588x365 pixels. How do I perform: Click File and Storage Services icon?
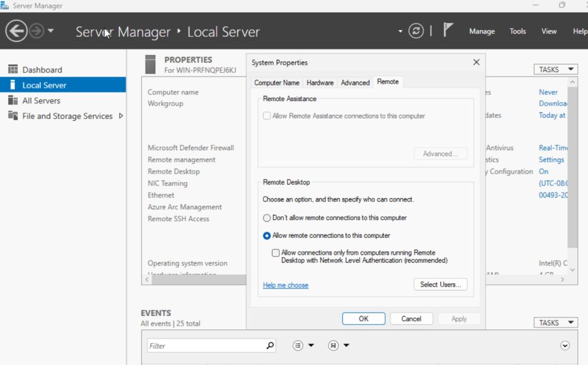point(13,116)
